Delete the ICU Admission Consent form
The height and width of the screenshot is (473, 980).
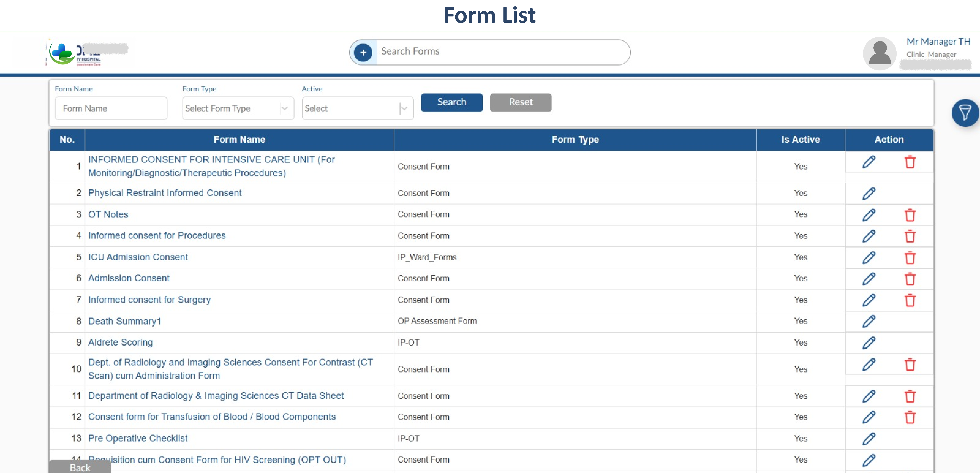pos(910,258)
